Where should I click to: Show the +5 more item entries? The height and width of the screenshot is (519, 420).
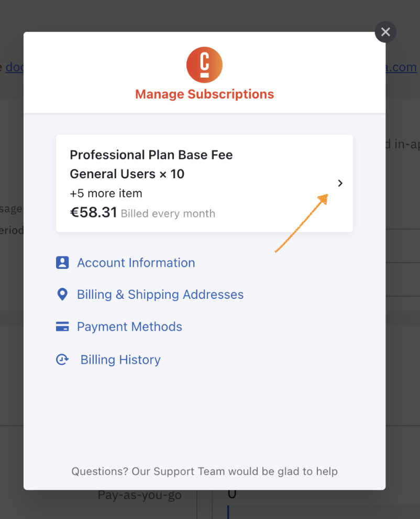coord(106,193)
